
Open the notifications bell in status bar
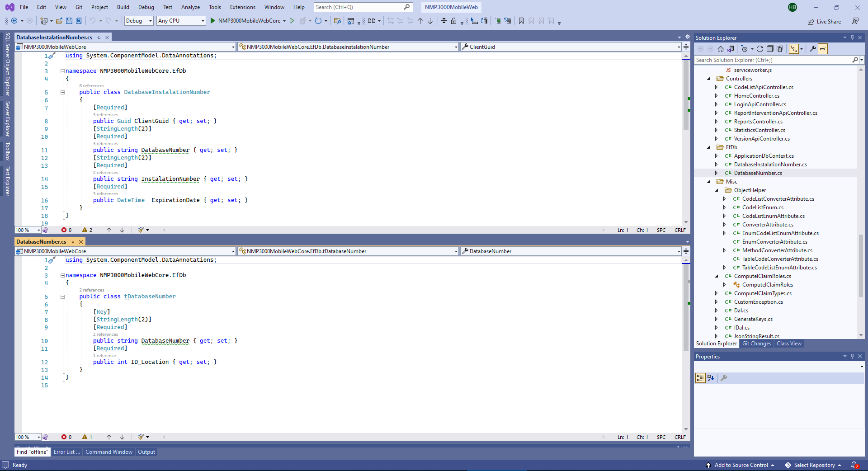pos(855,465)
